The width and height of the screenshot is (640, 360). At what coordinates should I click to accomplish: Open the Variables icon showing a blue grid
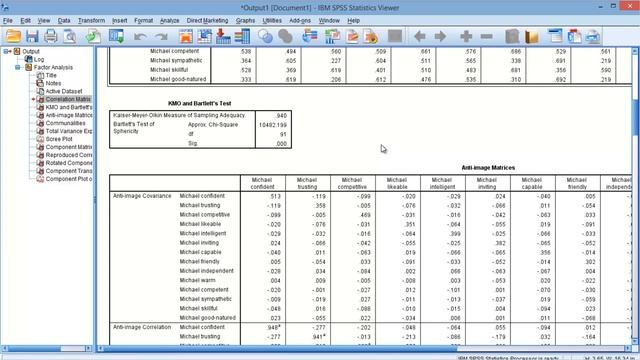(242, 36)
